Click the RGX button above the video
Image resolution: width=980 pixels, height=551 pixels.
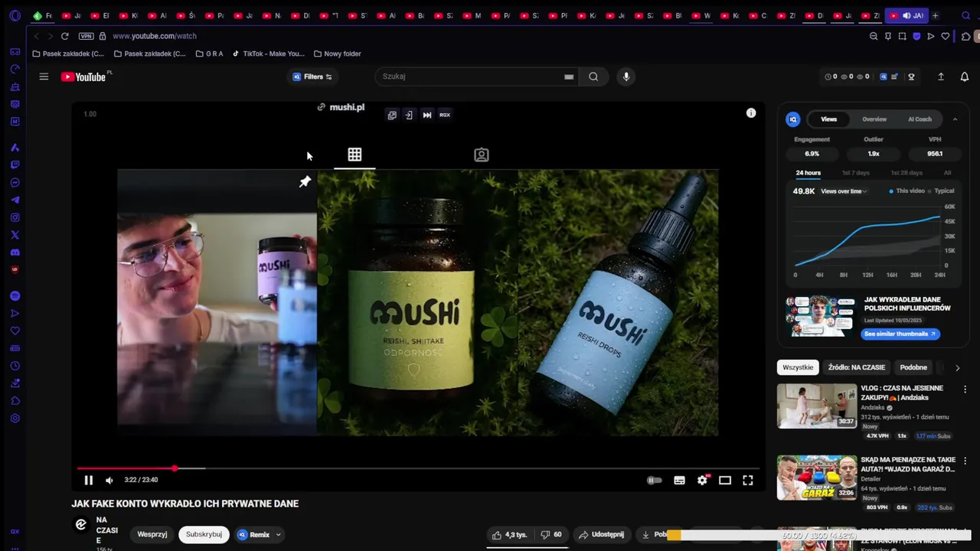pos(445,115)
